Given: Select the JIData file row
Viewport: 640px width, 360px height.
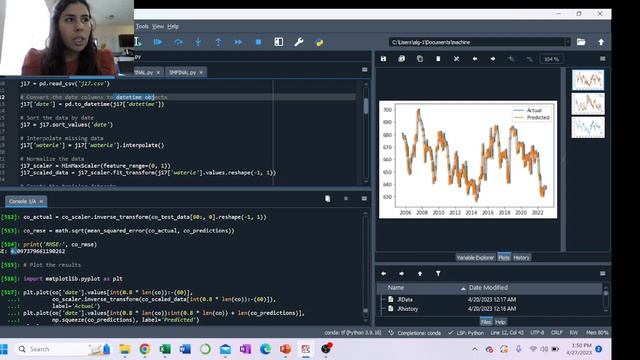Looking at the screenshot, I should pos(490,300).
